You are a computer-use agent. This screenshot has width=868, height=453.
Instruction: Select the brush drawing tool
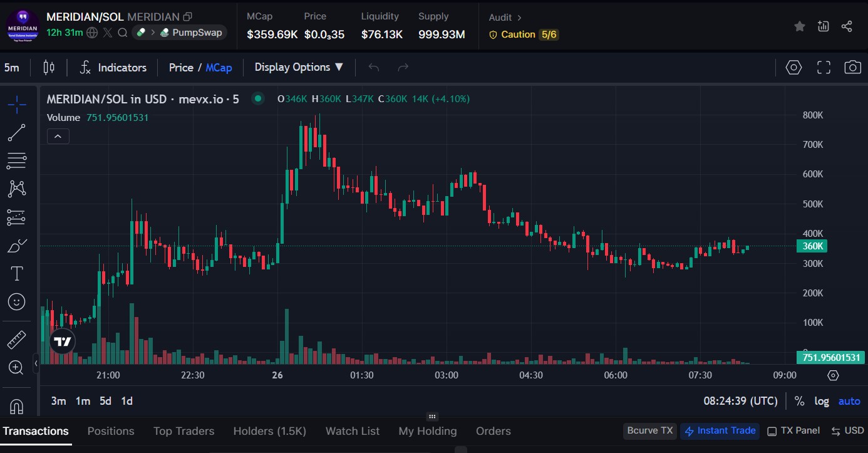pos(17,246)
